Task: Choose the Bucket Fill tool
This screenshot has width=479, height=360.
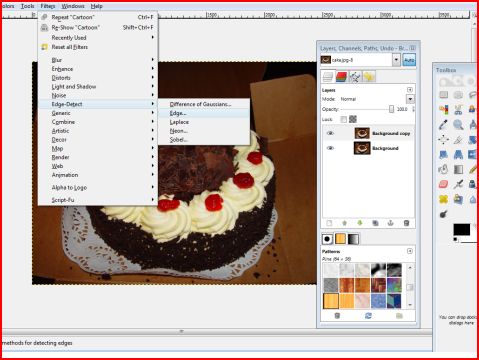Action: 443,169
